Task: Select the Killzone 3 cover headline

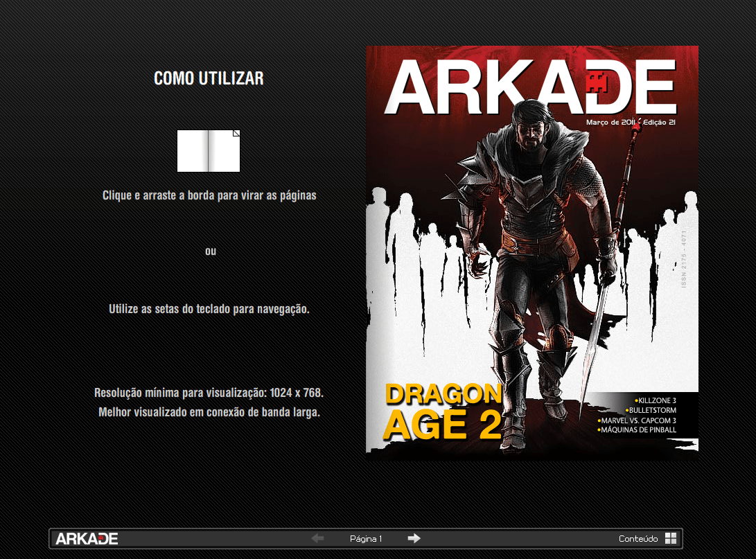Action: pos(655,400)
